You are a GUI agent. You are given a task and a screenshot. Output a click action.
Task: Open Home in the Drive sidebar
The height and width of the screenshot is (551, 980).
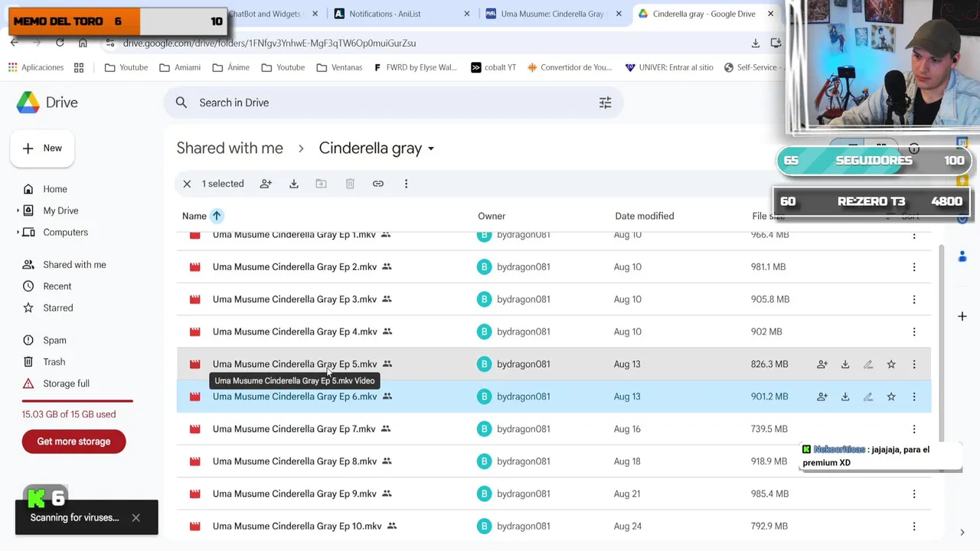click(x=55, y=189)
